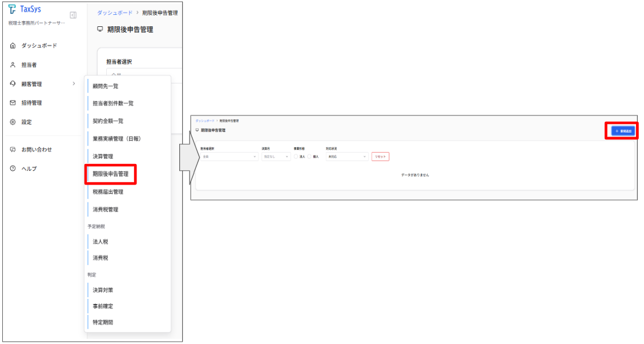Click the ダッシュボード breadcrumb link in the right panel
644x344 pixels.
[204, 121]
